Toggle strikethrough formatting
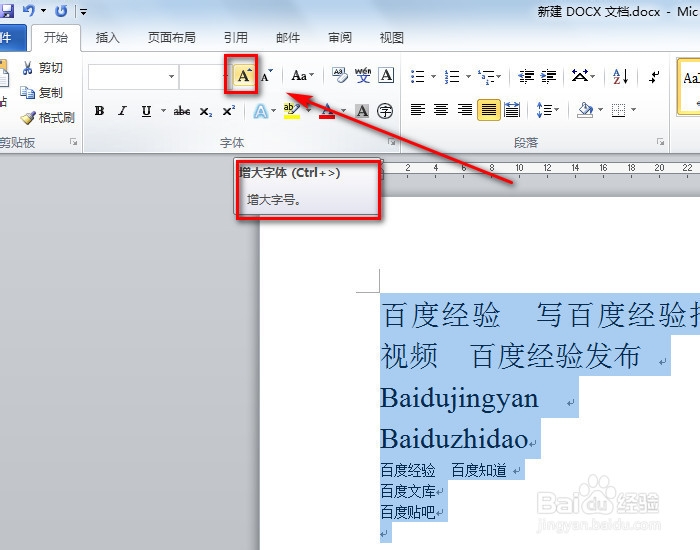This screenshot has width=700, height=550. [x=182, y=110]
